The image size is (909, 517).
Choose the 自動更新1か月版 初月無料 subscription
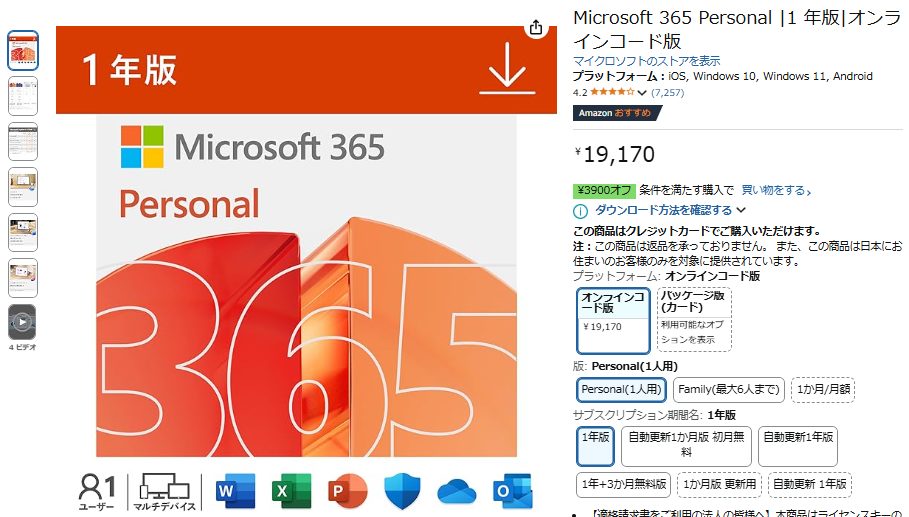[686, 446]
